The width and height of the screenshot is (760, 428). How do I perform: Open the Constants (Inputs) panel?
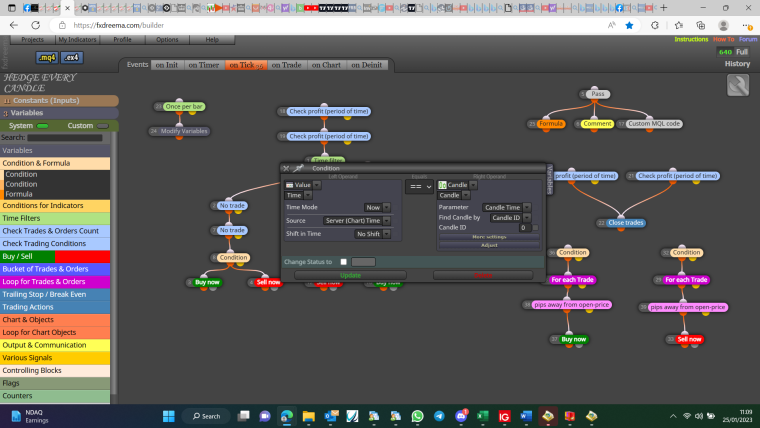coord(60,100)
